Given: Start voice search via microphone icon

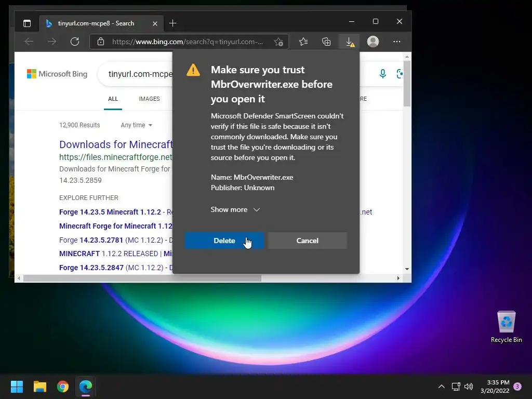Looking at the screenshot, I should pos(383,74).
